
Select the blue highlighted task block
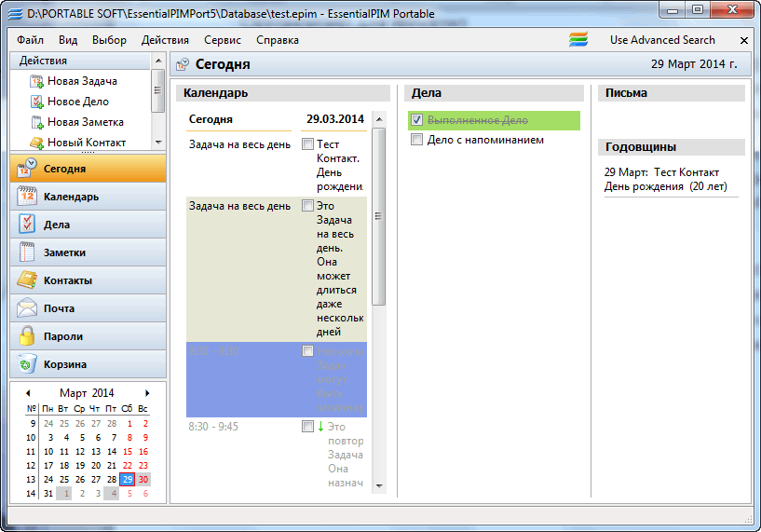(242, 379)
